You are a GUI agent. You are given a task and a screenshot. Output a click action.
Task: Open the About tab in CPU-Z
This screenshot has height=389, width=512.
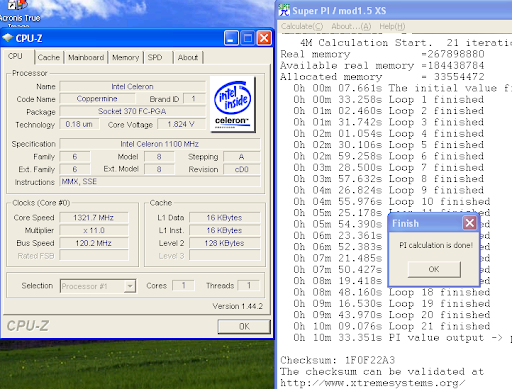tap(188, 57)
